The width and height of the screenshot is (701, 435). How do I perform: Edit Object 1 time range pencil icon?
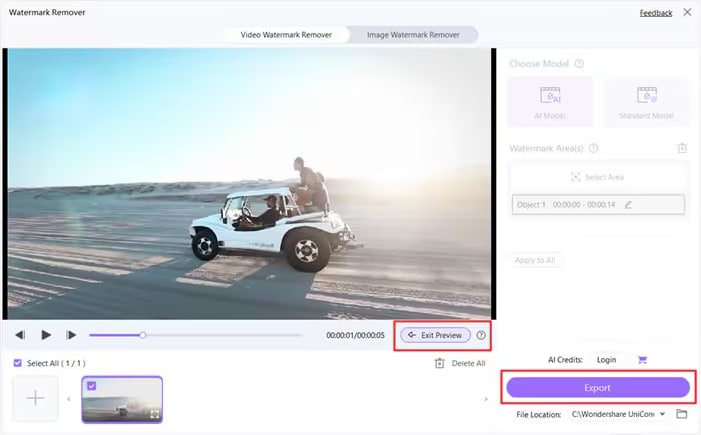628,205
